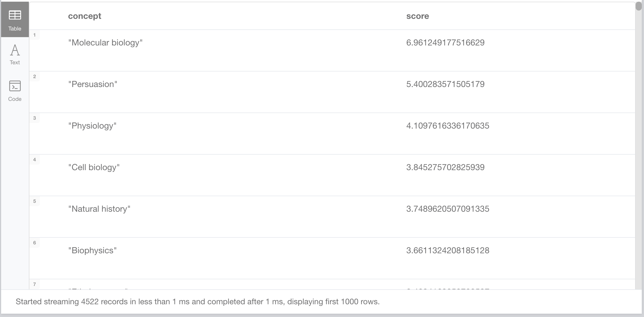
Task: Click score value 5.400283571505179
Action: pyautogui.click(x=445, y=84)
